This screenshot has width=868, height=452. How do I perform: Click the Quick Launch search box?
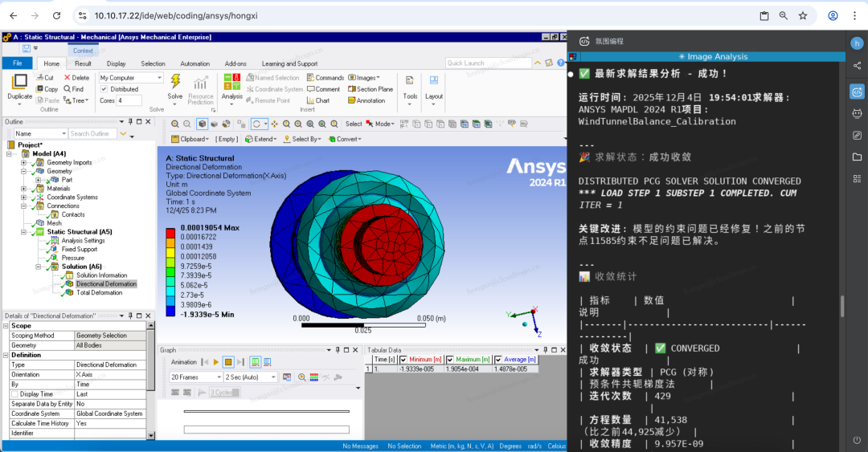(x=489, y=63)
